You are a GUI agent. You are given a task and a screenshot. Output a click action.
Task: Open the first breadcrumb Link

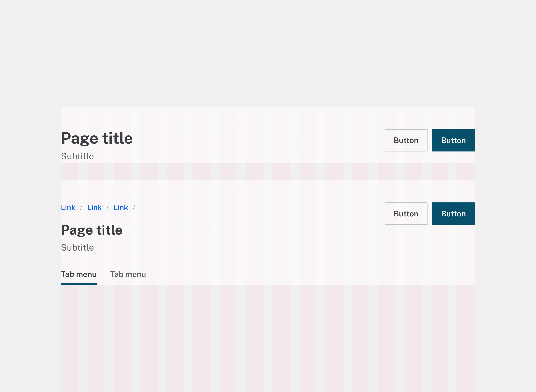(68, 207)
